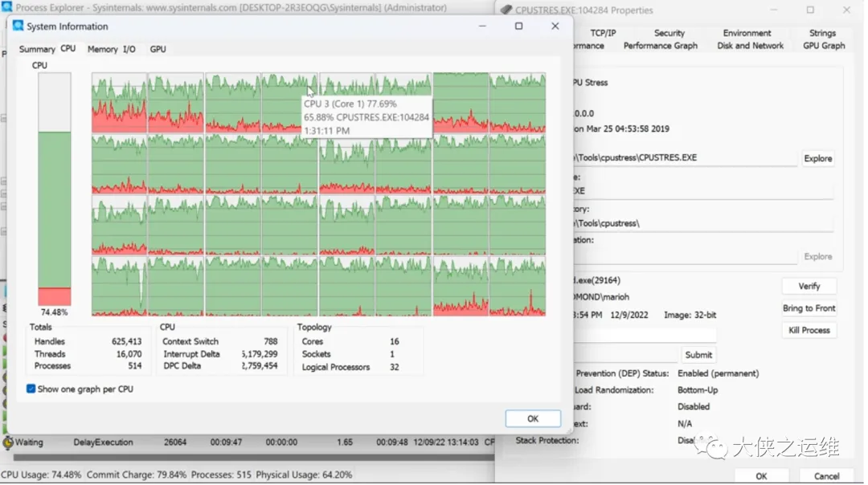Close the System Information window
868x485 pixels.
556,26
